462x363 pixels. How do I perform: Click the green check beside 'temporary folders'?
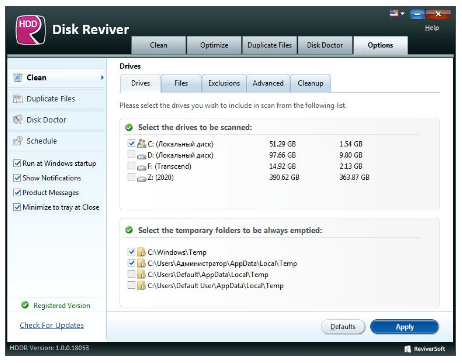pos(129,230)
